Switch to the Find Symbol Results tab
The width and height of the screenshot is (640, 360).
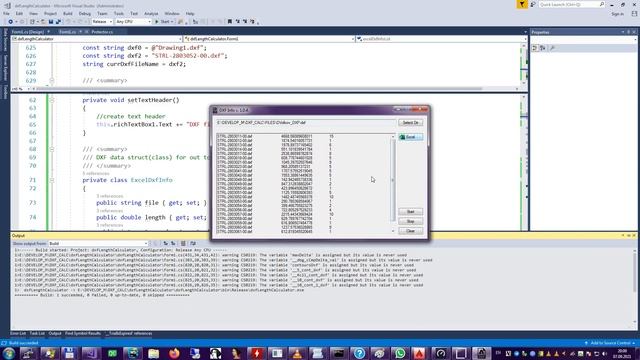(83, 333)
